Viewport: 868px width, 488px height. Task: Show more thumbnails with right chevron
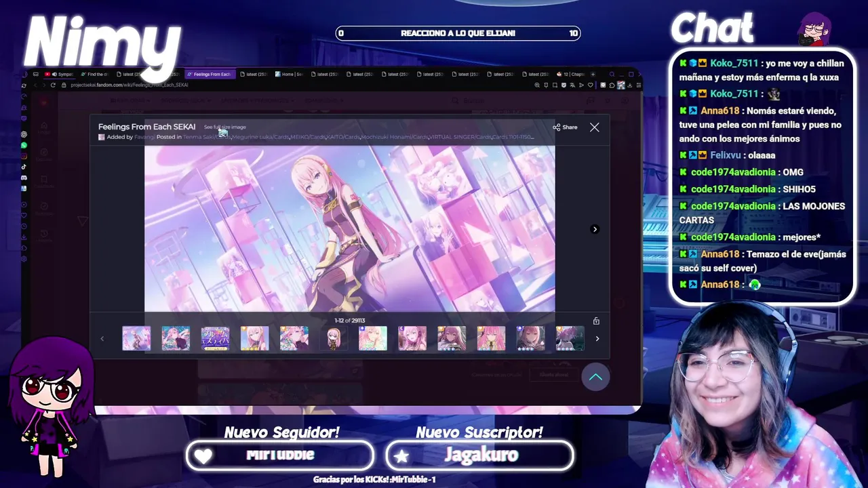pyautogui.click(x=597, y=338)
